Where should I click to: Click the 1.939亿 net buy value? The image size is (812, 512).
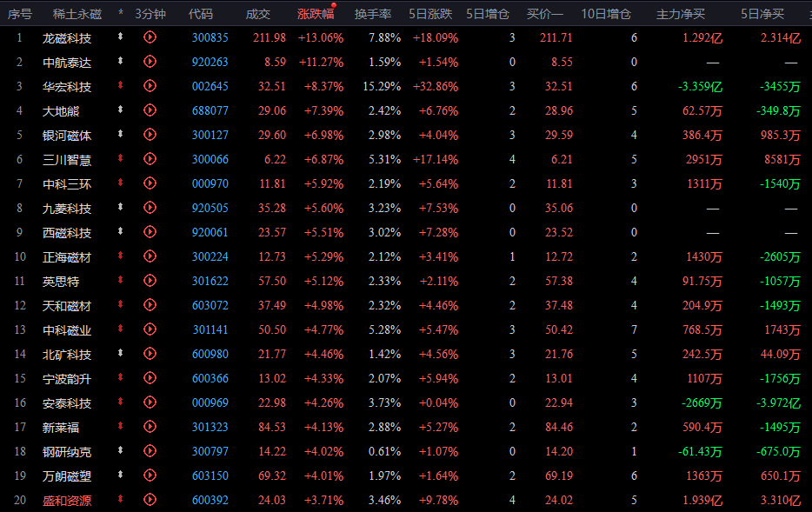pos(702,500)
